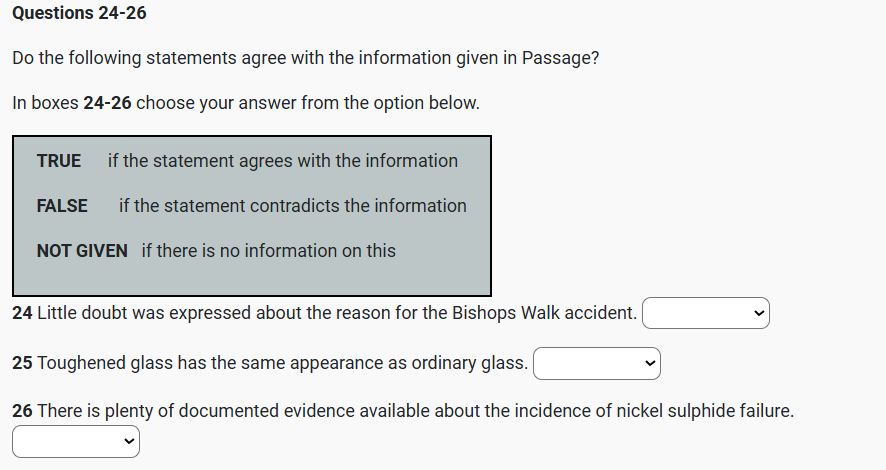The width and height of the screenshot is (886, 470).
Task: Open the answer dropdown for question 25
Action: (x=597, y=363)
